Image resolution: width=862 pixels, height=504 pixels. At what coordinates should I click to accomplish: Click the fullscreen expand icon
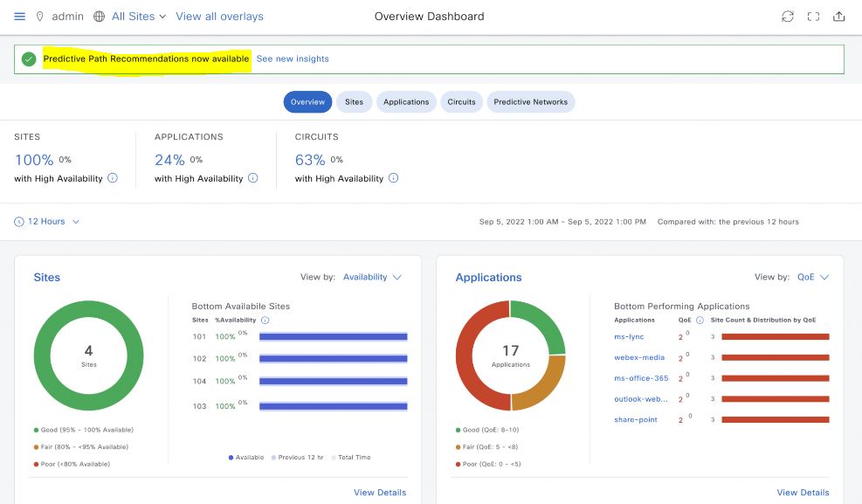(813, 17)
